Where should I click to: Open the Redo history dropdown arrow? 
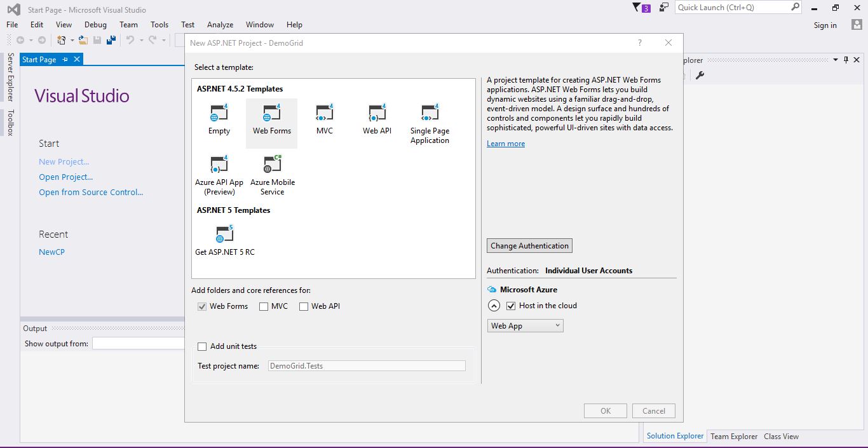[163, 40]
